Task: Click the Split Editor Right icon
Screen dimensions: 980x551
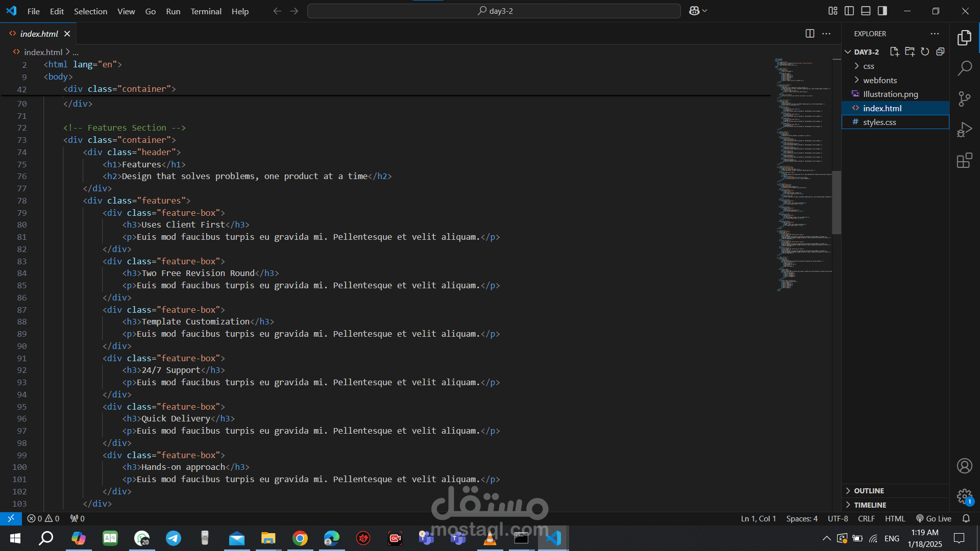Action: 810,34
